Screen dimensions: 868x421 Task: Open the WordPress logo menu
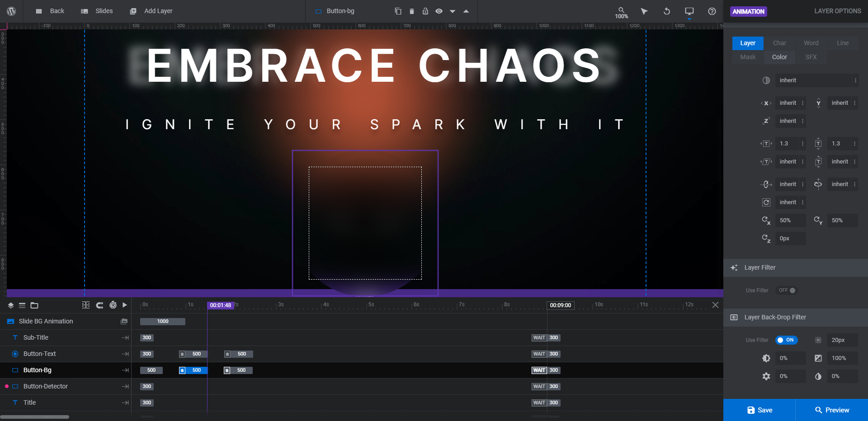11,11
